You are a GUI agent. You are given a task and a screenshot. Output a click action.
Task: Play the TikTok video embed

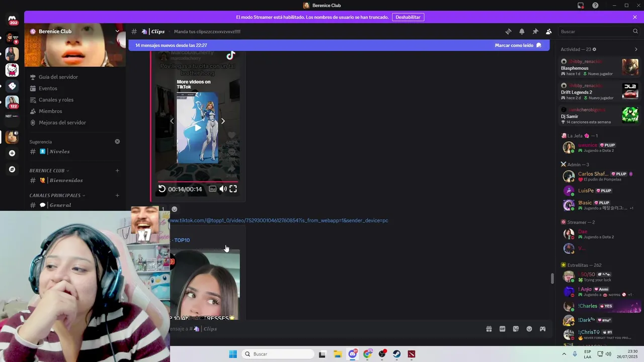198,128
